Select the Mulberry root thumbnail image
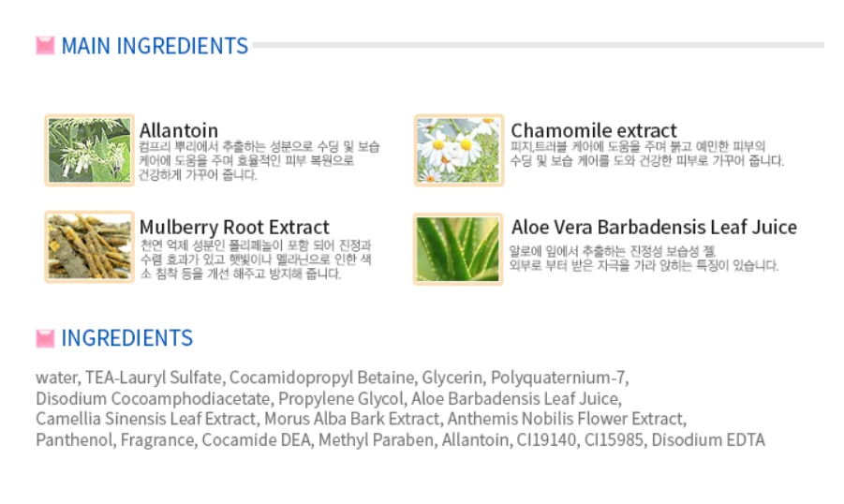This screenshot has width=844, height=504. coord(90,247)
